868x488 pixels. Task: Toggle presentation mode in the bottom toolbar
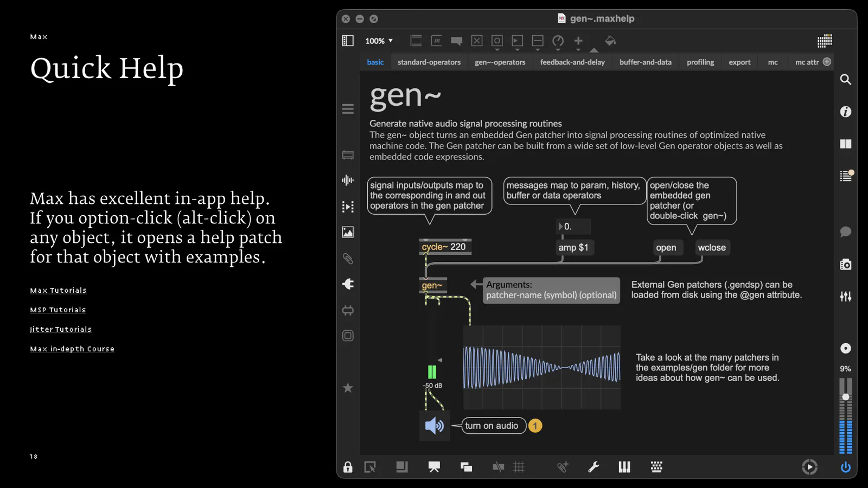tap(434, 467)
